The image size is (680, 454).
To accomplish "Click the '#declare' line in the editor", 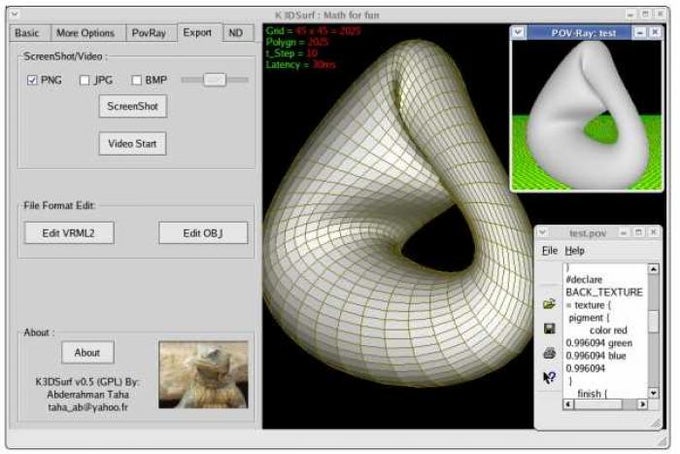I will tap(584, 280).
